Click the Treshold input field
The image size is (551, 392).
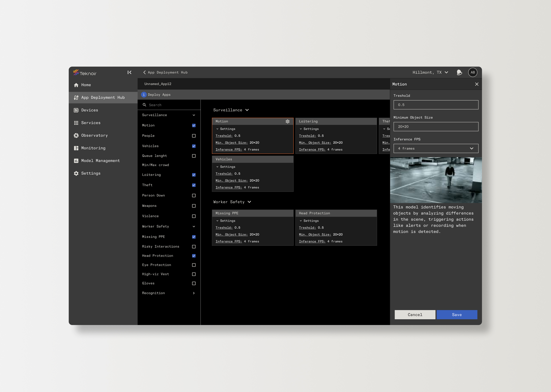click(436, 105)
